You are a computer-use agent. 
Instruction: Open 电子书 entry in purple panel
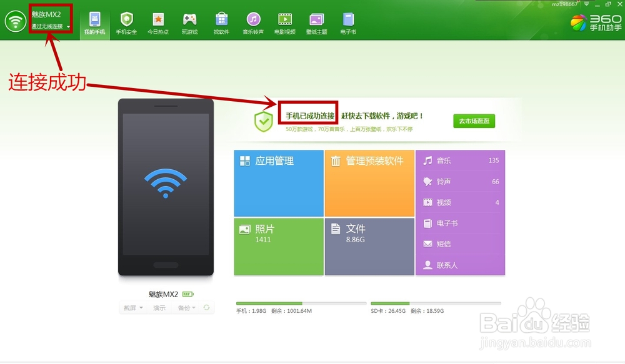[461, 224]
